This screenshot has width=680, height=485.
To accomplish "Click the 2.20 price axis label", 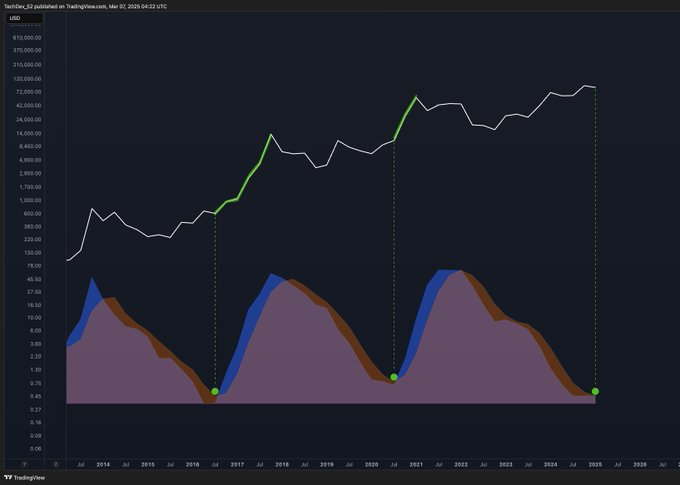I will point(36,357).
